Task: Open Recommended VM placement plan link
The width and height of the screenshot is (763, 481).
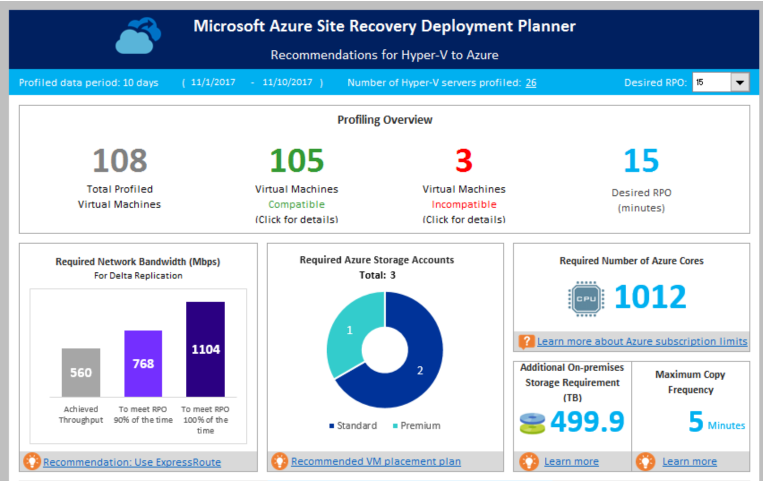Action: point(376,461)
